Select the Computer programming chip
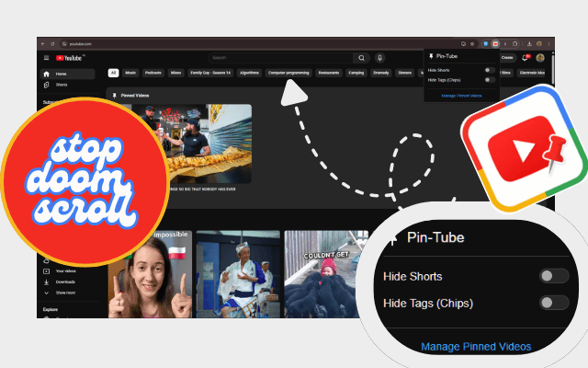588x368 pixels. (288, 73)
